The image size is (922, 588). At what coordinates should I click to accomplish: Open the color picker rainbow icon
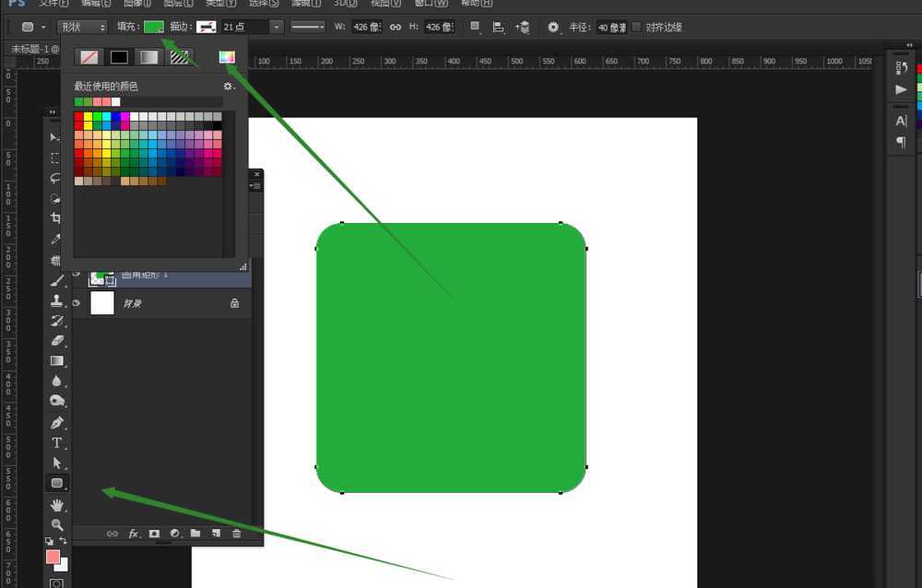click(x=226, y=57)
